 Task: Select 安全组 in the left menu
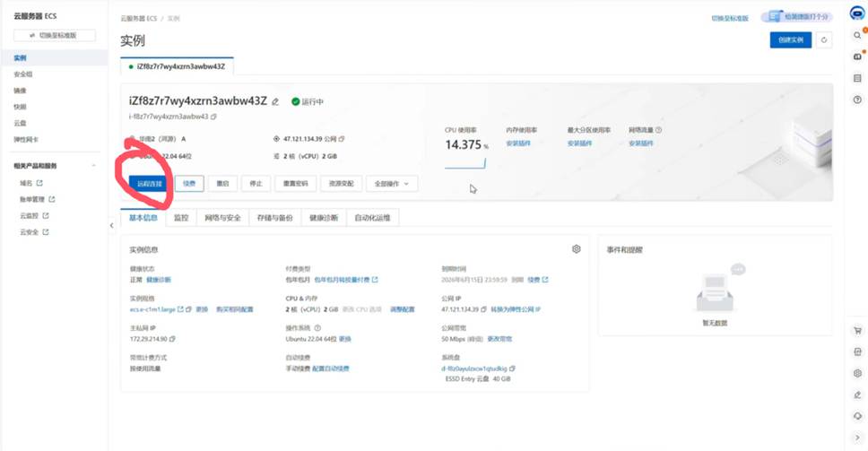[x=23, y=74]
